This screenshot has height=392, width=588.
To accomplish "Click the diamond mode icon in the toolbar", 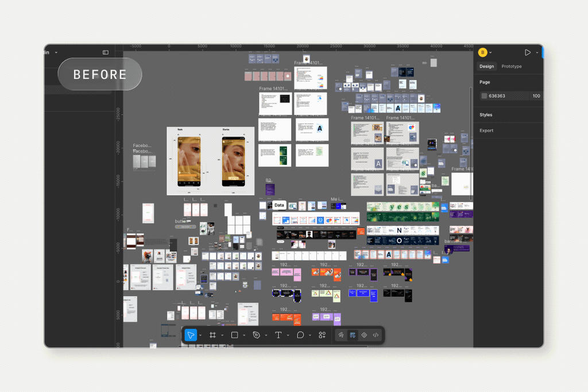I will [x=364, y=335].
